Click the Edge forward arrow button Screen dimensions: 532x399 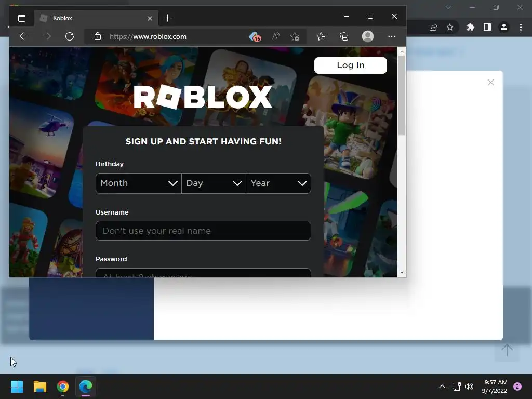[x=47, y=36]
